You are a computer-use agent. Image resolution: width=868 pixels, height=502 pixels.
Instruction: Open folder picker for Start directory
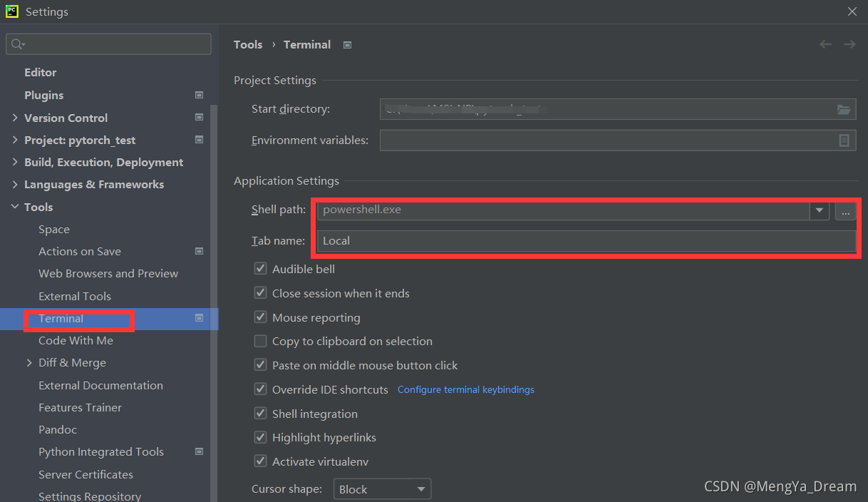(844, 108)
